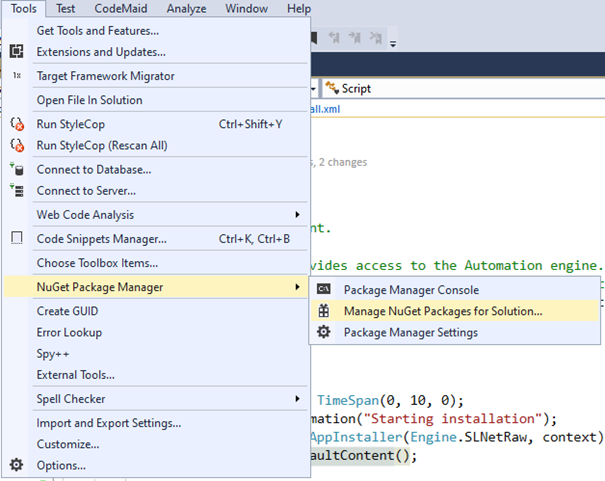Image resolution: width=605 pixels, height=481 pixels.
Task: Select Get Tools and Features
Action: click(156, 30)
